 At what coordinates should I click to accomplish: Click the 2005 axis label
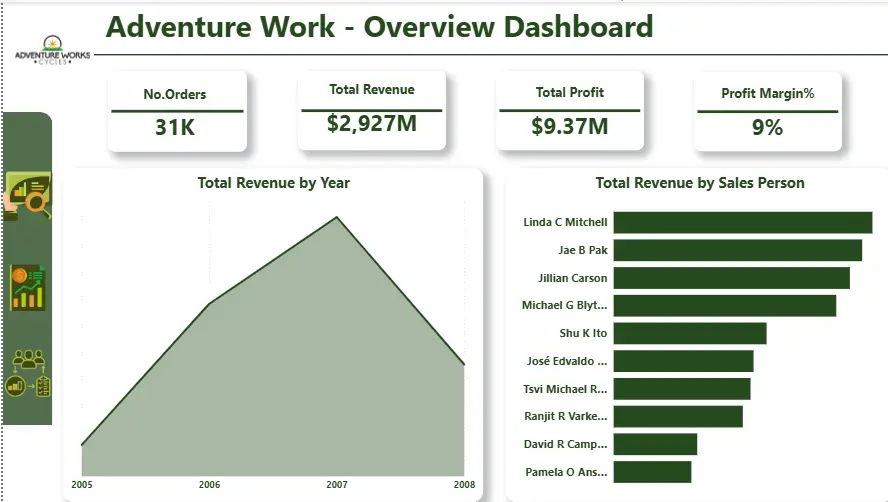coord(82,484)
